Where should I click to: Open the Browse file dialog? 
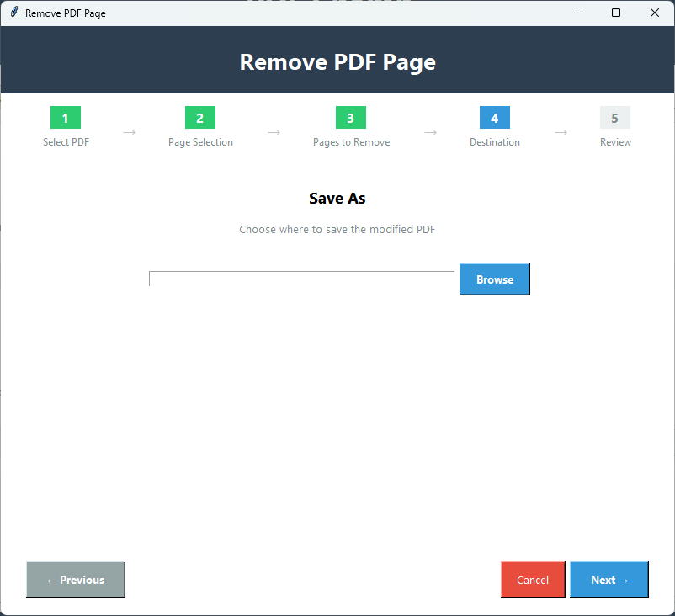(x=494, y=279)
